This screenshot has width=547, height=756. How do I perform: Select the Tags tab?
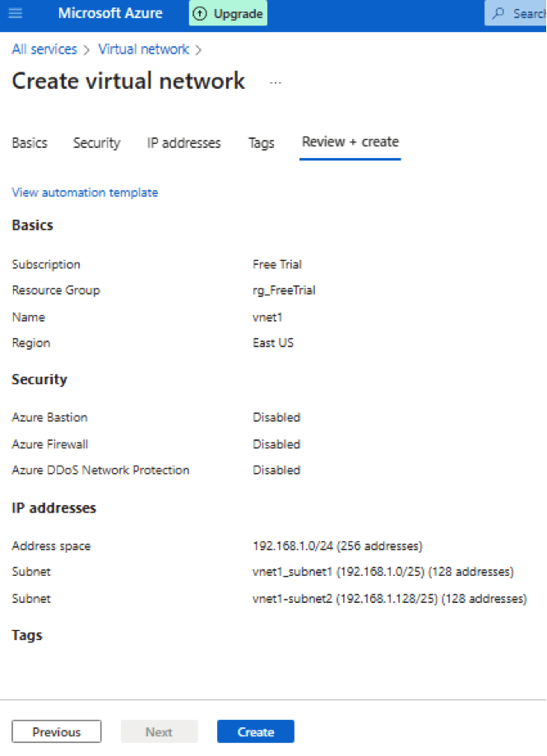261,143
